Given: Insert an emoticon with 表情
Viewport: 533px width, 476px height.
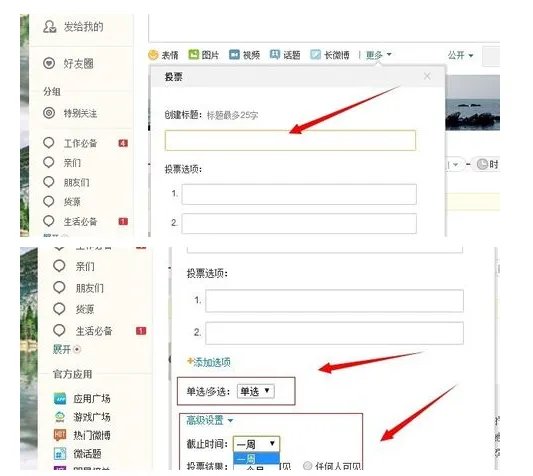Looking at the screenshot, I should point(164,55).
